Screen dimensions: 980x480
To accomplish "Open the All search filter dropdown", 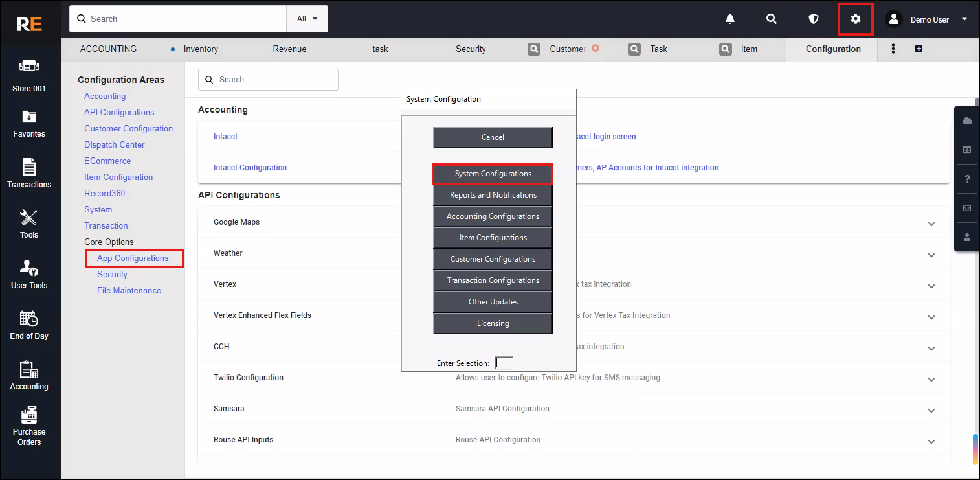I will (x=307, y=19).
